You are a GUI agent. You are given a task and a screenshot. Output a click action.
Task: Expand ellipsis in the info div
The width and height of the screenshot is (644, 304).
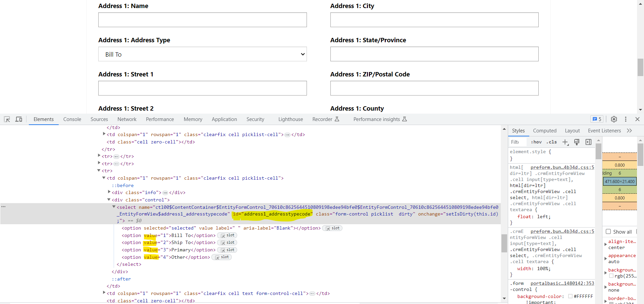click(165, 193)
